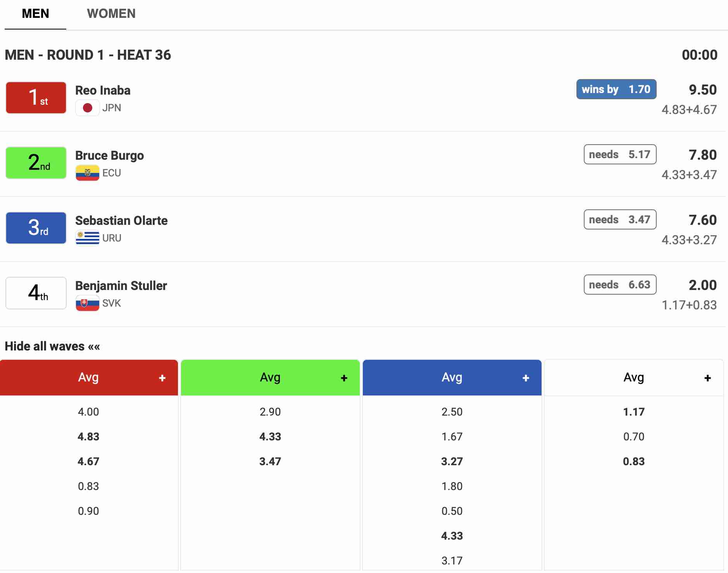Click the Uruguay flag icon
Image resolution: width=728 pixels, height=573 pixels.
tap(88, 238)
